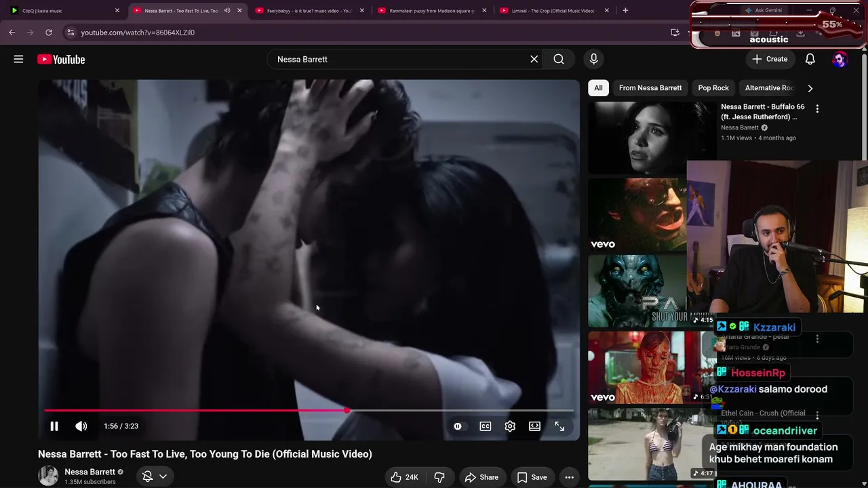Screen dimensions: 868x488
Task: Seek on the red video progress bar
Action: 309,411
